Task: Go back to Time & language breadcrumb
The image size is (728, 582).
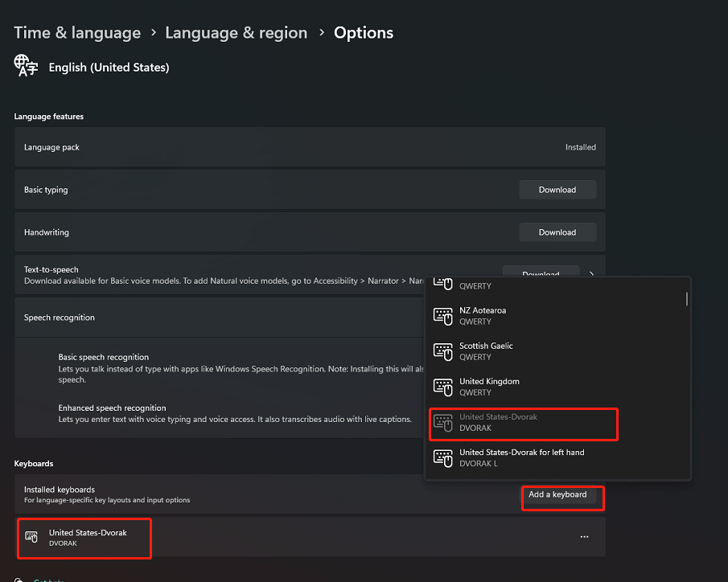Action: click(77, 32)
